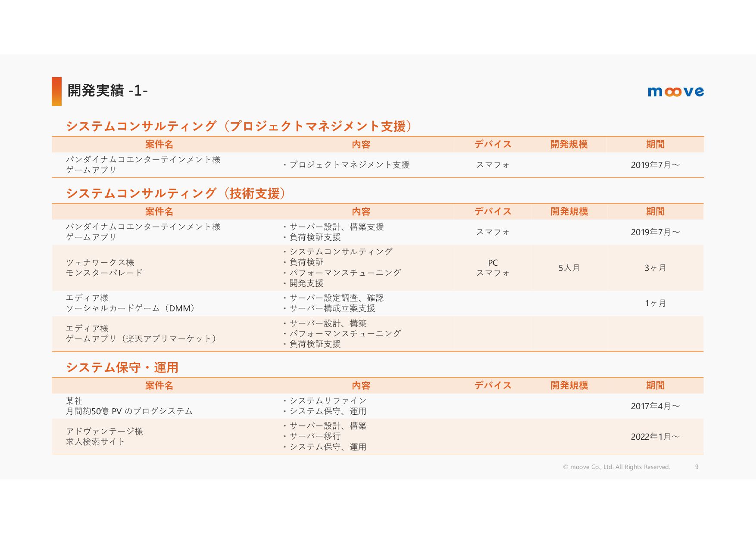Click 2019年7月～ in the プロジェクトマネジメント支援 table

(x=655, y=165)
